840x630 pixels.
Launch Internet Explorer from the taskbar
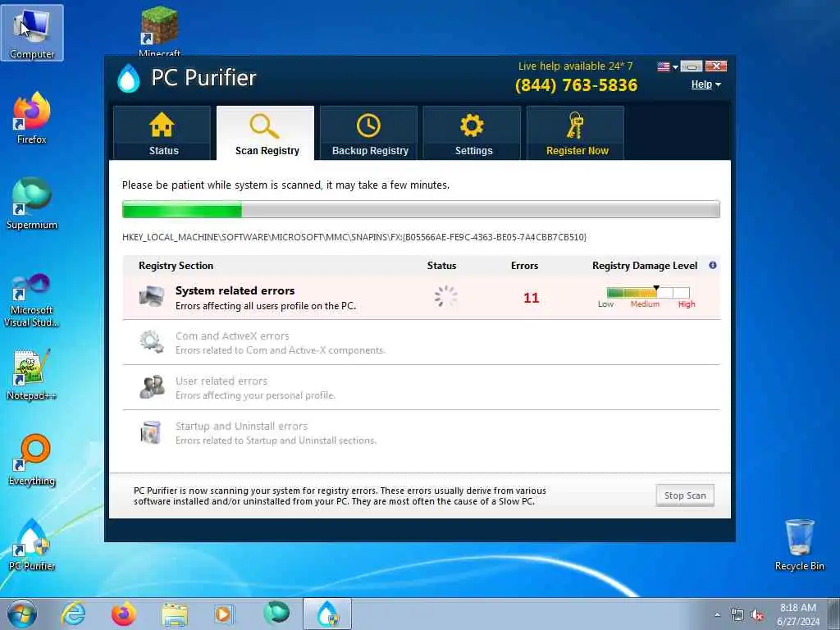coord(73,614)
